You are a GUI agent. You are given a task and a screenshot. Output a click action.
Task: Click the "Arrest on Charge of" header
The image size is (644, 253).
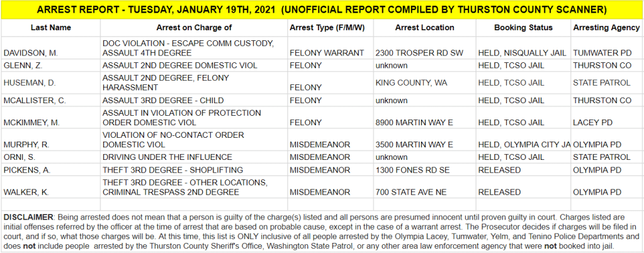(193, 28)
